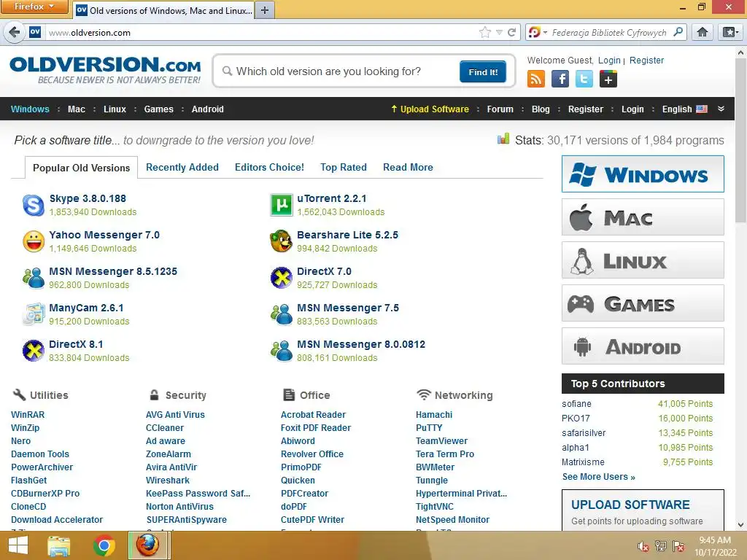Open the Wireshark link under Security
Viewport: 747px width, 560px height.
(167, 480)
